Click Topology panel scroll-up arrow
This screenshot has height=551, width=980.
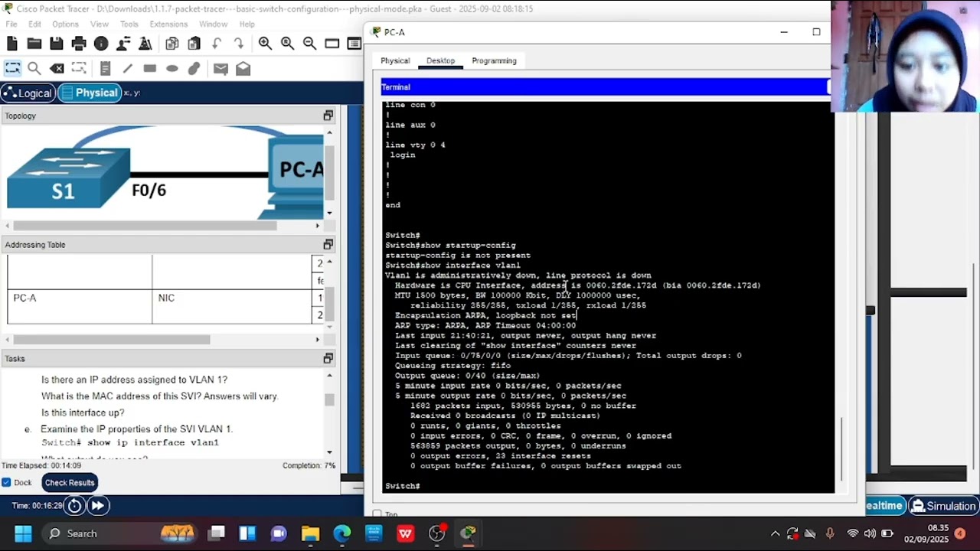(329, 132)
